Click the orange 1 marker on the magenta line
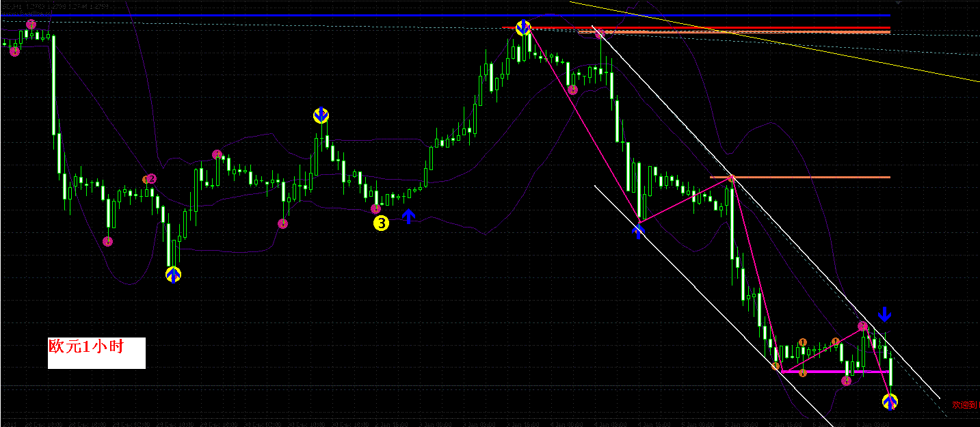 (803, 372)
